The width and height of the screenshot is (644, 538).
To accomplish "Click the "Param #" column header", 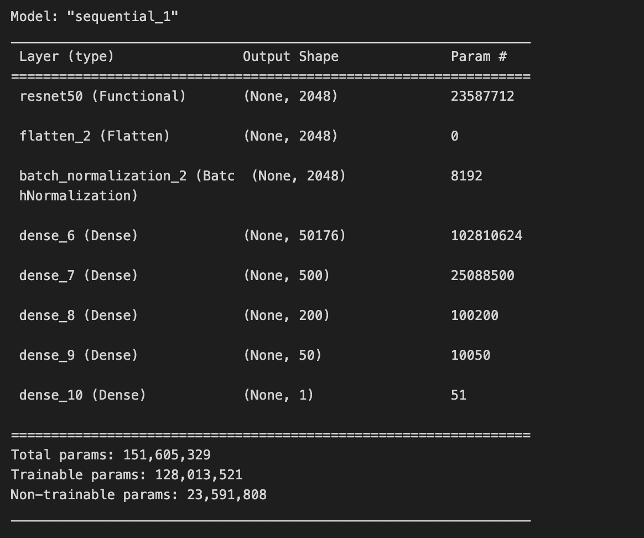I will [478, 57].
